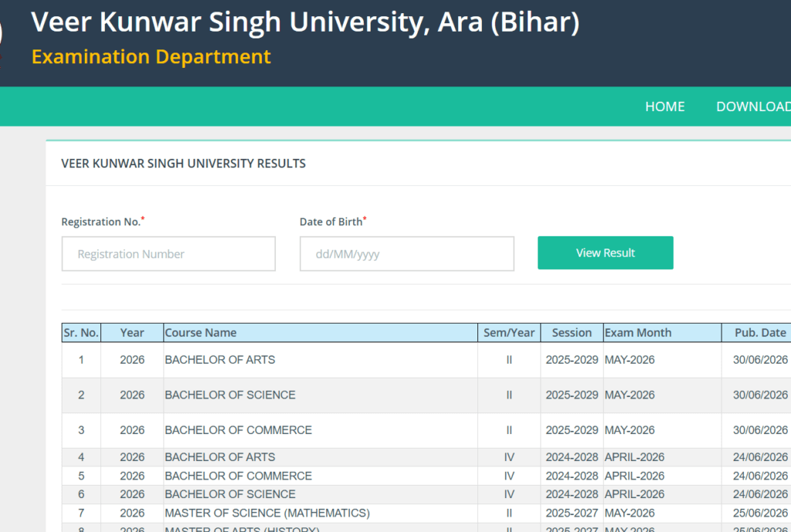Select the Course Name column header

[321, 333]
